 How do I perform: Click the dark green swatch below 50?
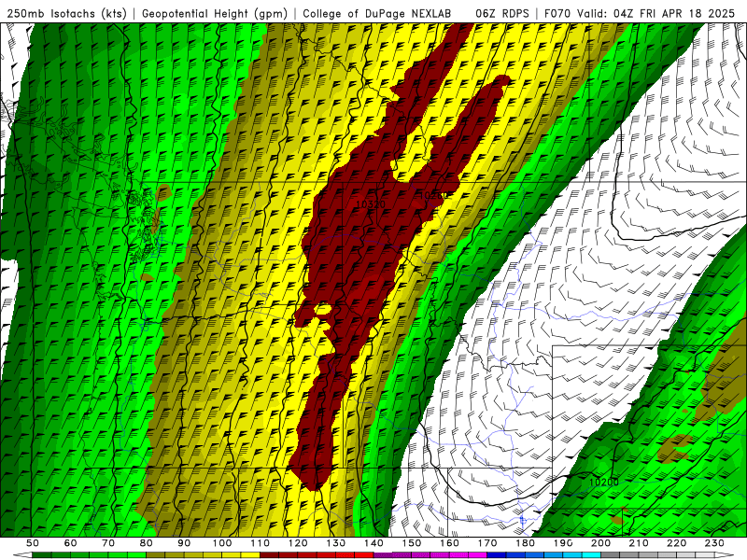(42, 554)
